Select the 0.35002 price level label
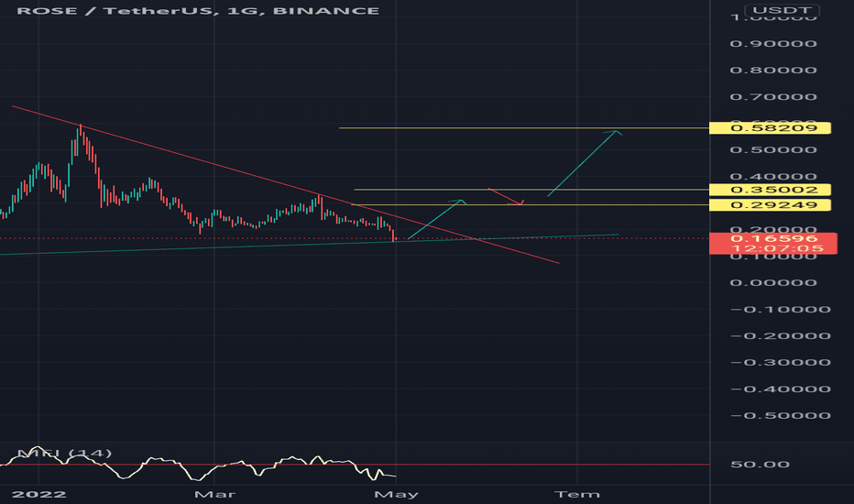Viewport: 854px width, 504px height. pyautogui.click(x=770, y=190)
